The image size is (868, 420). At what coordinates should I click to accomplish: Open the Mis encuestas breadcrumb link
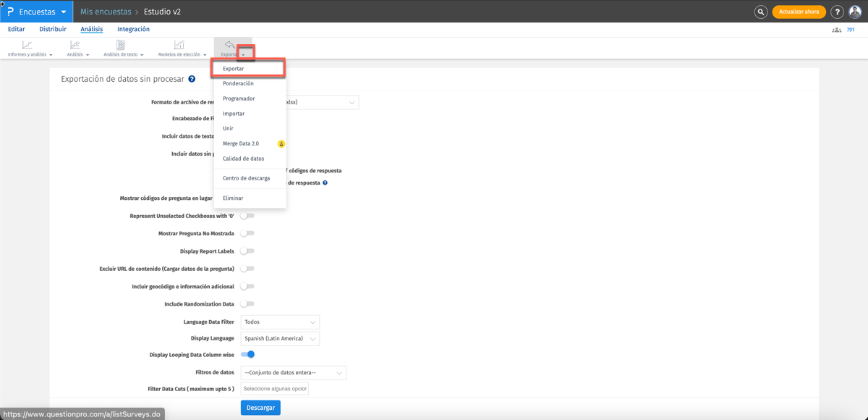click(106, 12)
